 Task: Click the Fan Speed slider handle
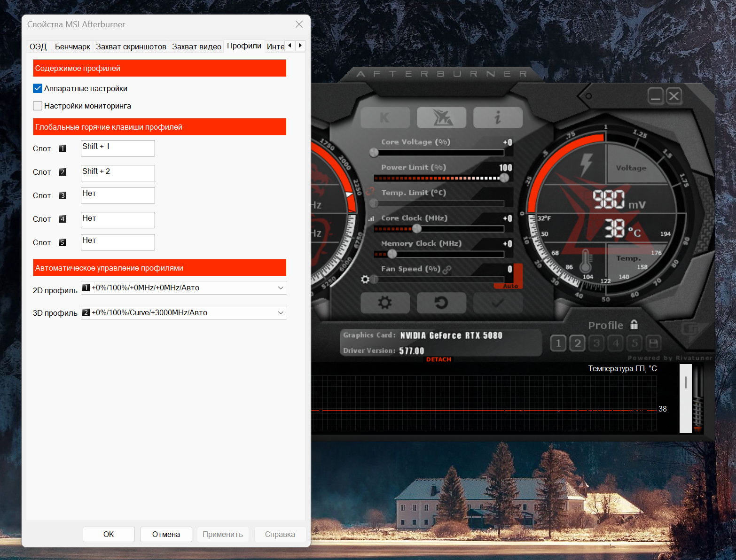point(374,280)
